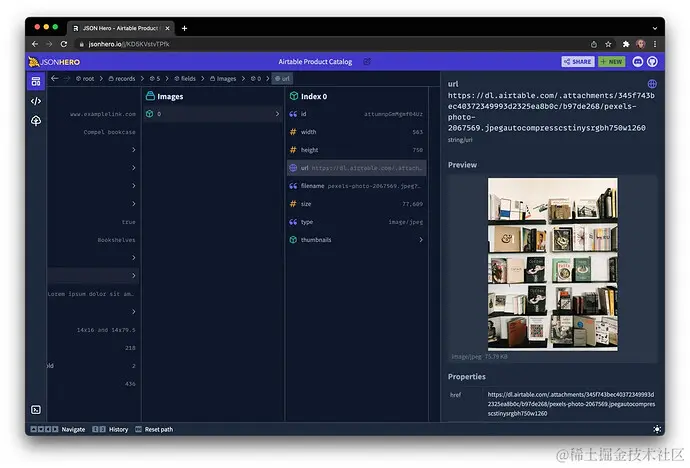Select the height row
Screen dimensions: 690x468
tap(356, 150)
